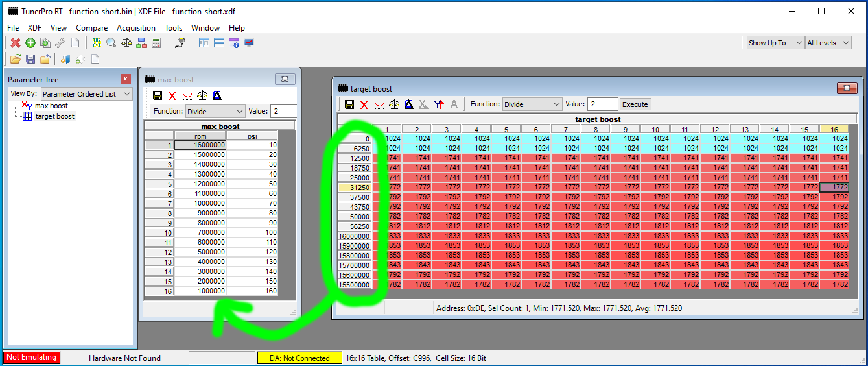Open the View By parameter list dropdown
Image resolution: width=868 pixels, height=366 pixels.
[86, 94]
